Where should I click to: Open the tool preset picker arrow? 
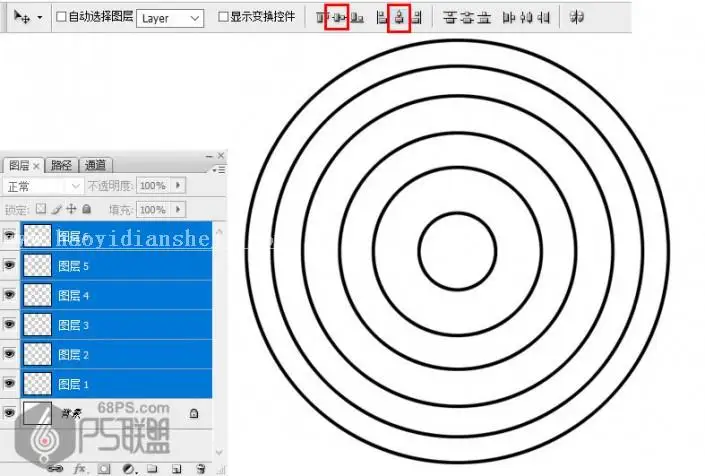[x=40, y=18]
